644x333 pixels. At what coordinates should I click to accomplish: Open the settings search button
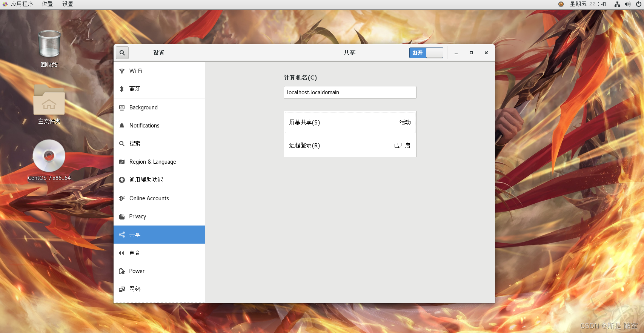(122, 53)
